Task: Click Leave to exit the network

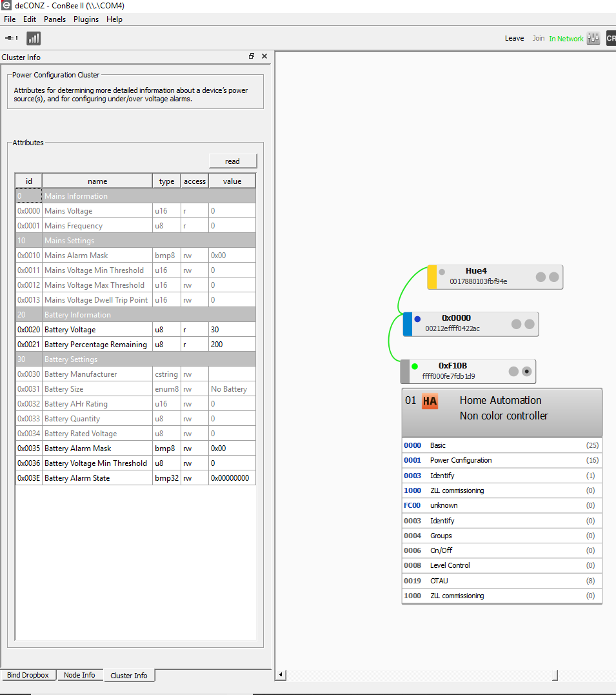Action: tap(514, 38)
